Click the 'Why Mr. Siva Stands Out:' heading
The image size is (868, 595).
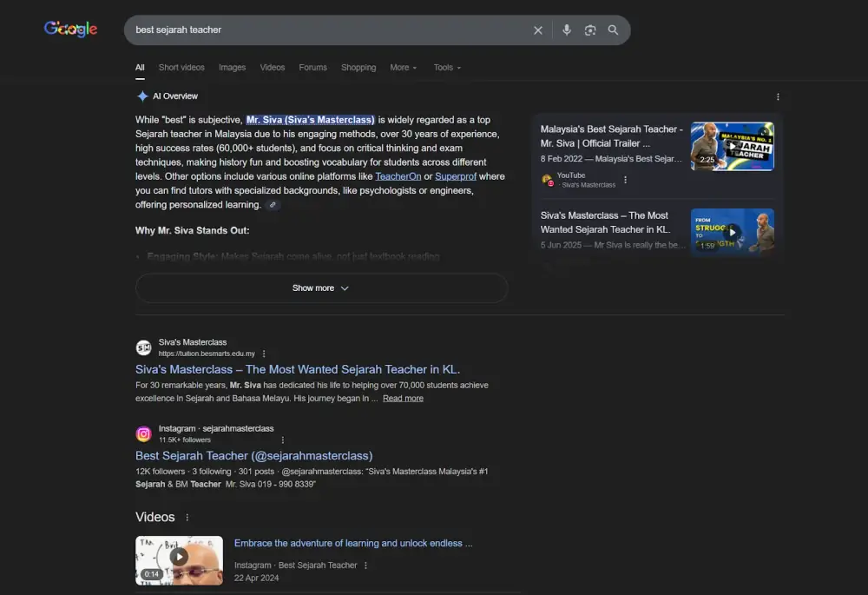[193, 230]
